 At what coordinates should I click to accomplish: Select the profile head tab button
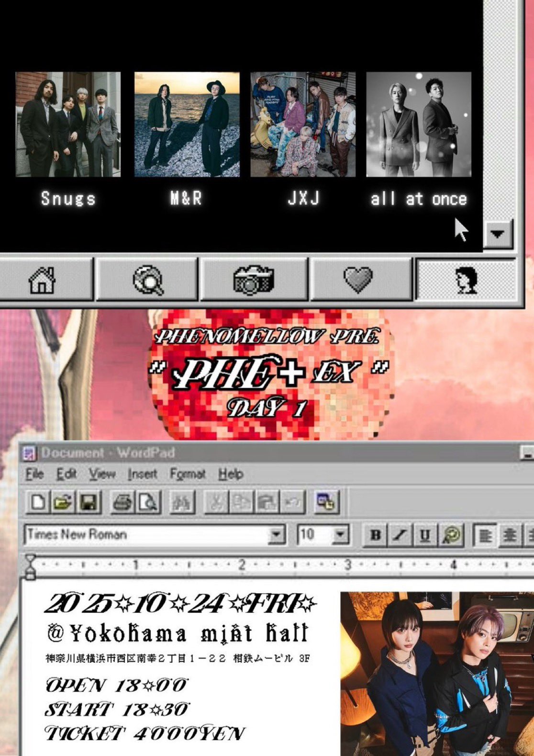pyautogui.click(x=466, y=280)
